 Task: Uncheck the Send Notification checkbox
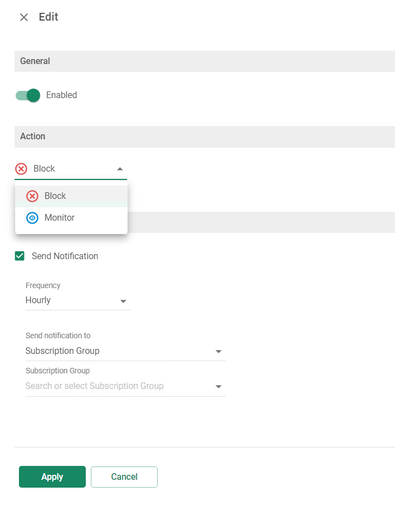tap(20, 256)
